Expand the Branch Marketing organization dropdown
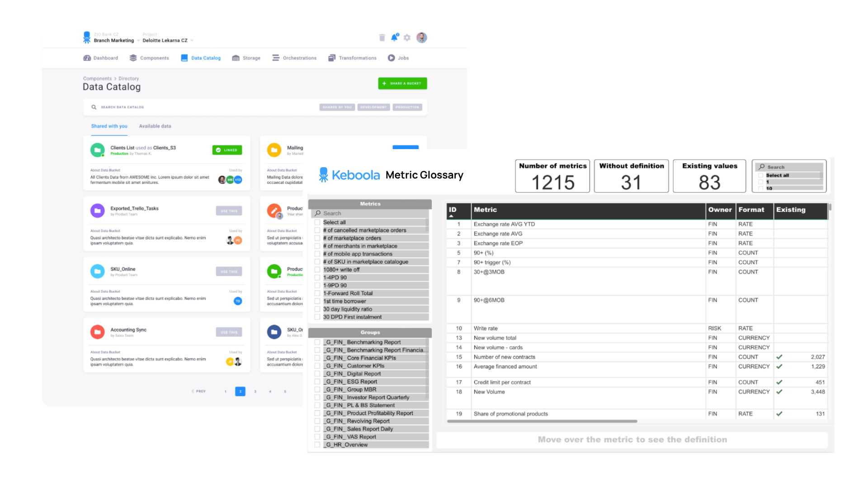 point(138,41)
